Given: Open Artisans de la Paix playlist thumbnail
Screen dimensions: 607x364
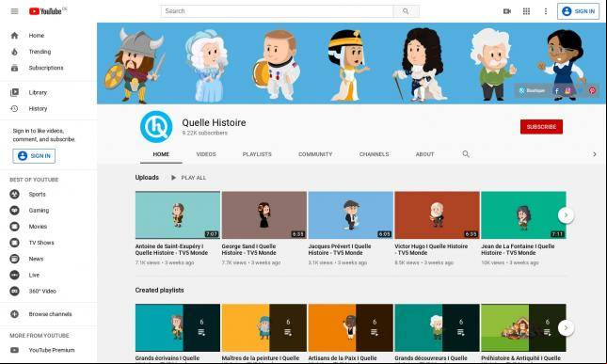Looking at the screenshot, I should coord(351,327).
